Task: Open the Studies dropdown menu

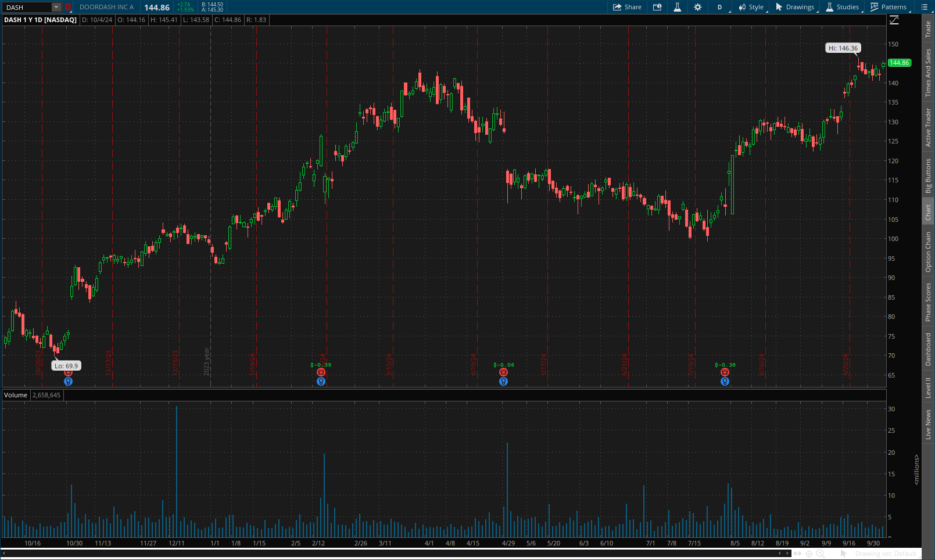Action: (843, 7)
